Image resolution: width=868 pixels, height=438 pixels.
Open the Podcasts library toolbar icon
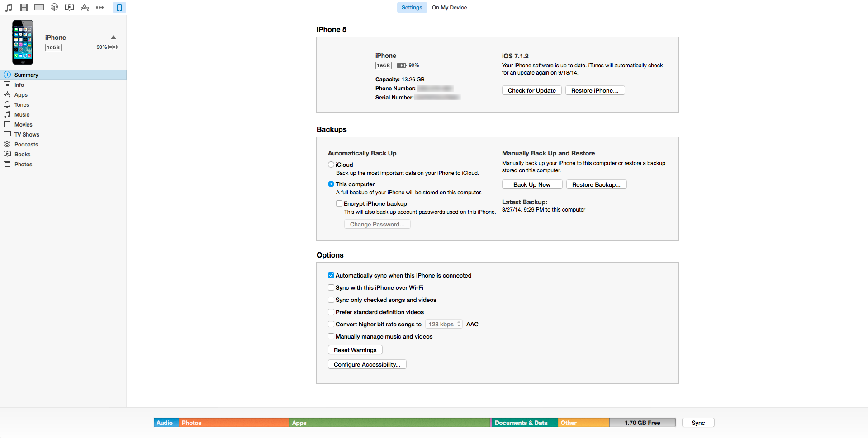click(54, 7)
